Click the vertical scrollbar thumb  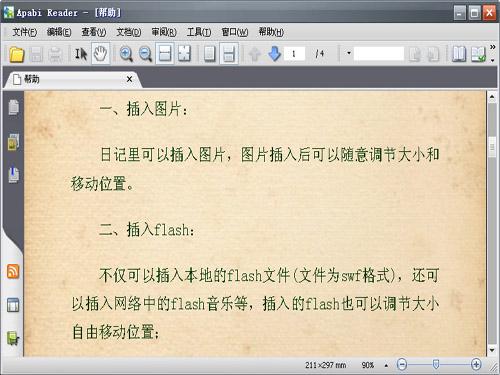click(x=492, y=146)
